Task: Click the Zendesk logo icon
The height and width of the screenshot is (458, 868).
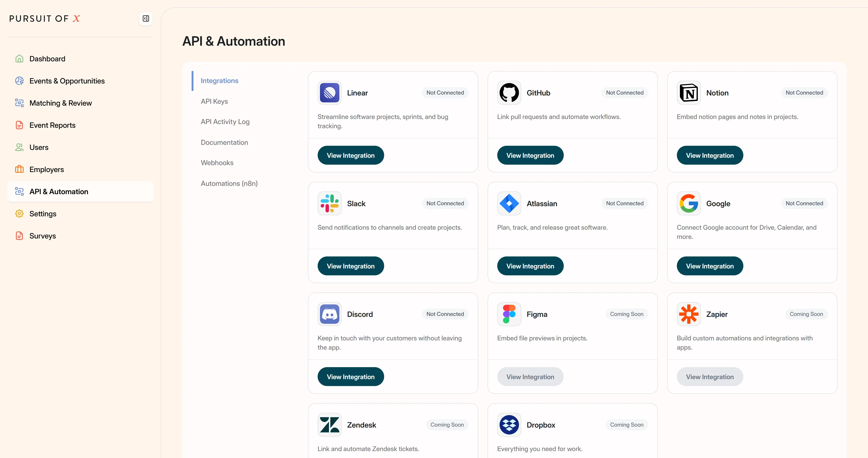Action: (330, 425)
